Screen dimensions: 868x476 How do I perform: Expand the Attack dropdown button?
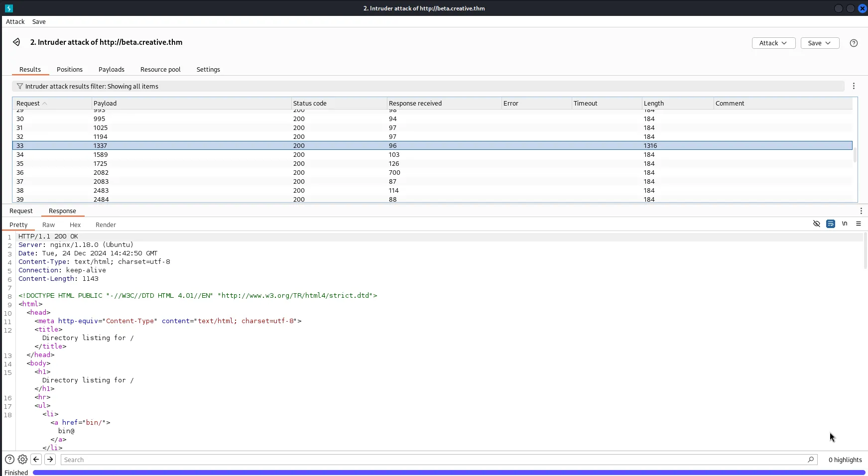pos(773,43)
